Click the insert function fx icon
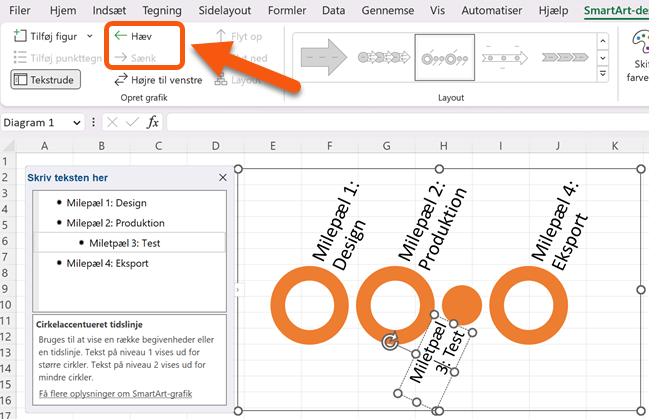649x419 pixels. [x=153, y=122]
